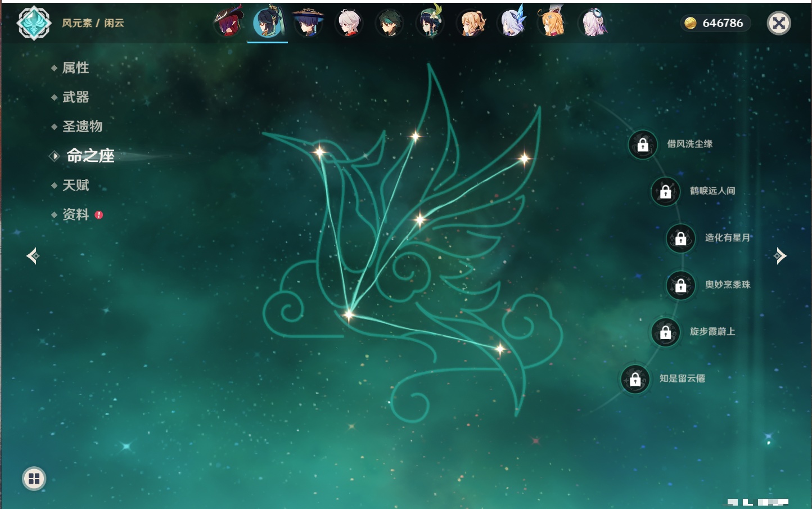
Task: Choose the green-hat braided character portrait
Action: click(x=430, y=23)
